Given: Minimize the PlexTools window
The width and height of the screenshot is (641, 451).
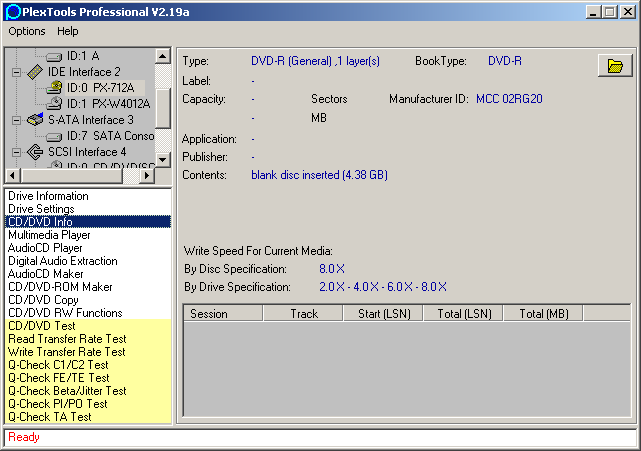Looking at the screenshot, I should (594, 12).
